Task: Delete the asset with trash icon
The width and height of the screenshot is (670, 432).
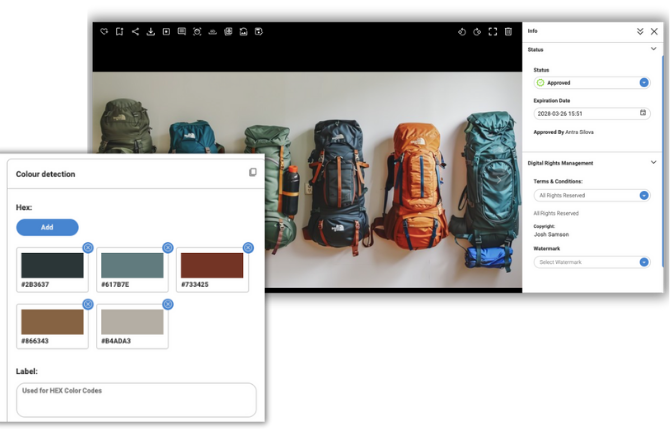Action: (508, 32)
